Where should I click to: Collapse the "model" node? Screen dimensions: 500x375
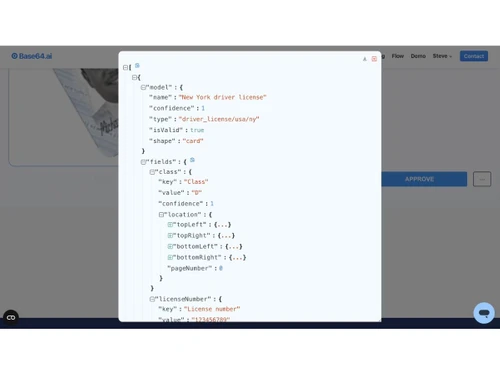click(x=143, y=87)
